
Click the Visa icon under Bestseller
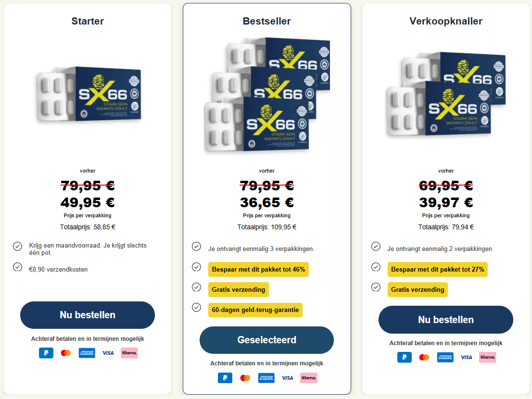(x=287, y=378)
